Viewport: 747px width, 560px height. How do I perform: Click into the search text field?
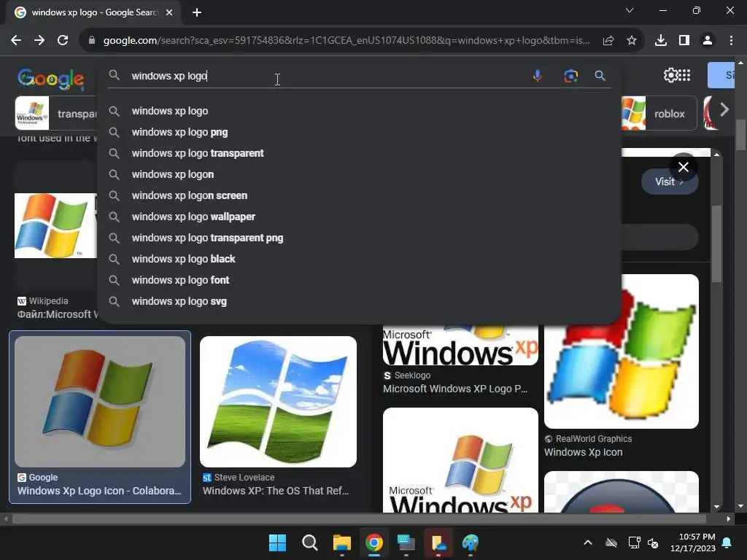pos(329,76)
